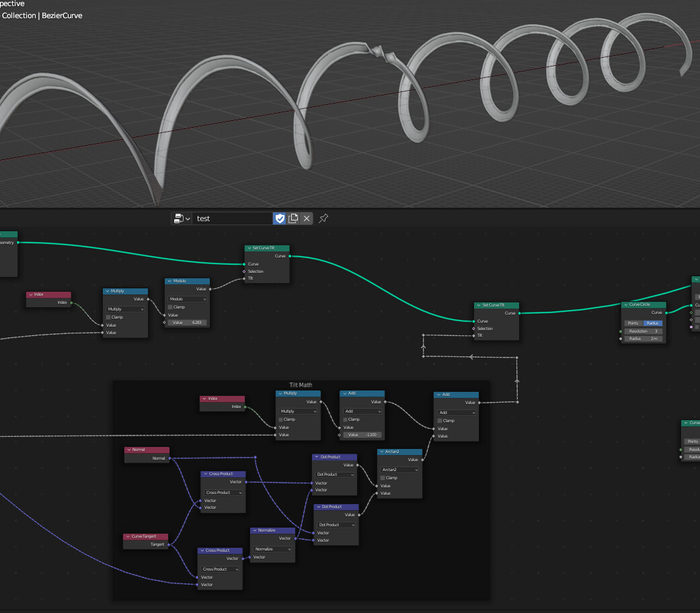
Task: Click the Dot Product operation selector
Action: click(334, 474)
